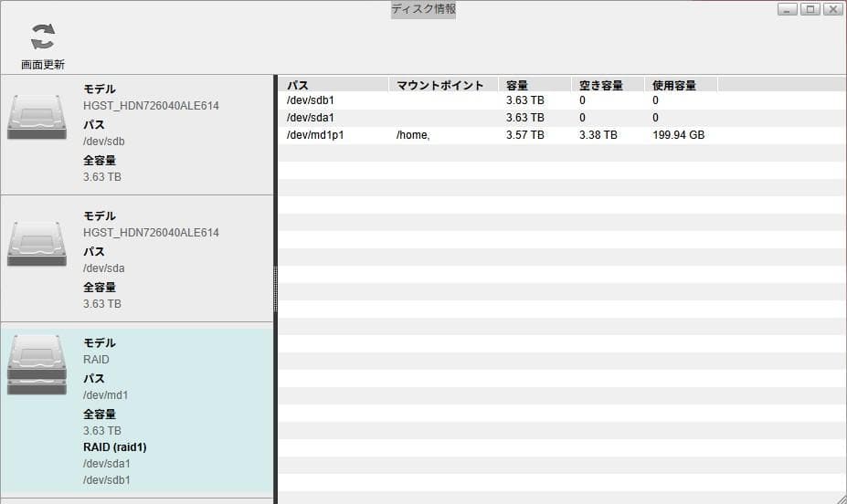This screenshot has width=847, height=504.
Task: Click 3.63 TB capacity in /dev/sda1 row
Action: (525, 118)
